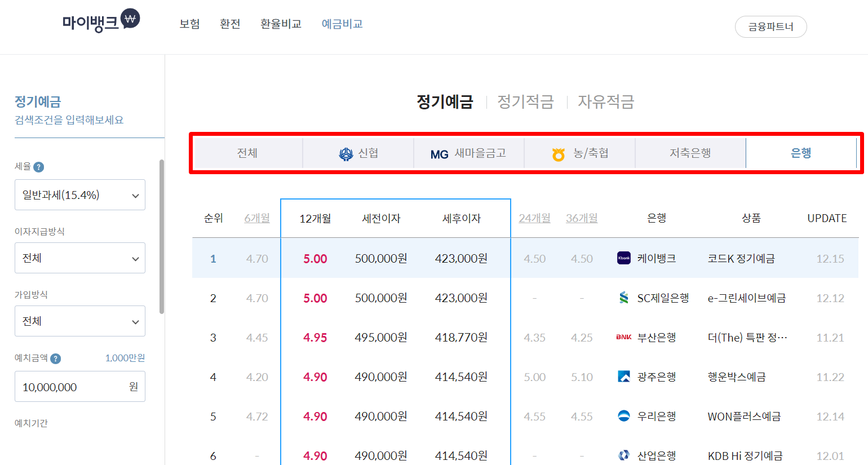Open the 일반과세(15.4%) tax rate dropdown

[x=79, y=194]
